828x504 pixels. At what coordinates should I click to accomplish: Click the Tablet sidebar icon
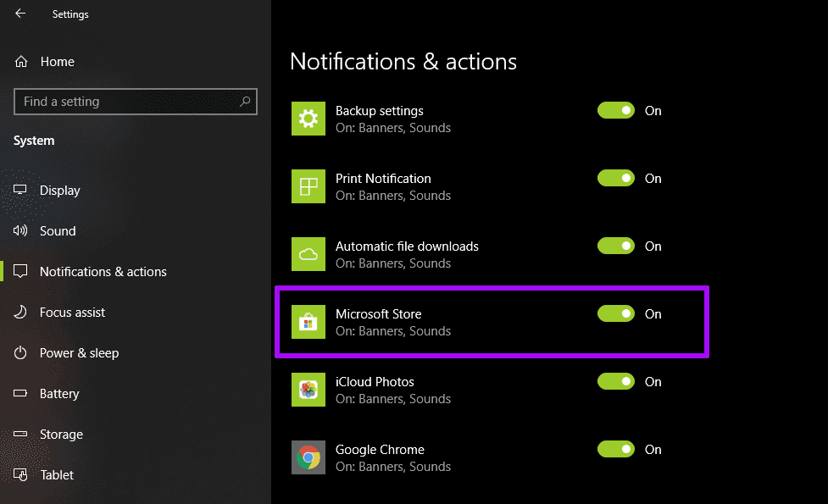coord(20,474)
